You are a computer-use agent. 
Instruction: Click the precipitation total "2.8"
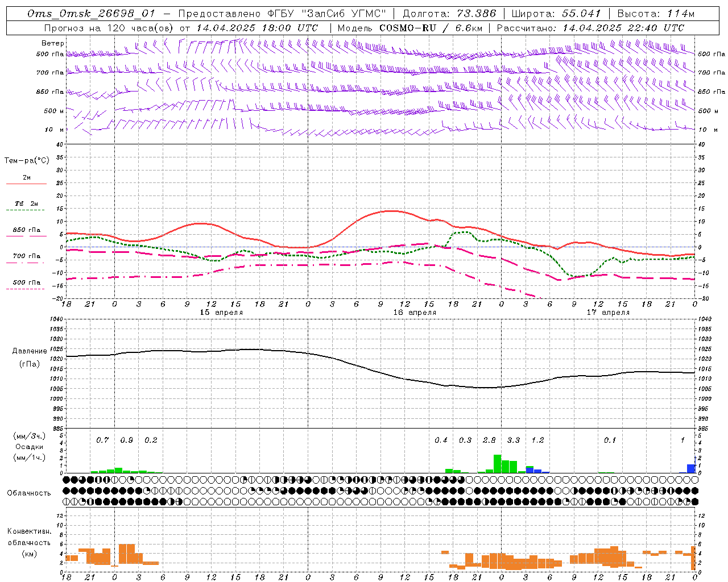tap(489, 440)
